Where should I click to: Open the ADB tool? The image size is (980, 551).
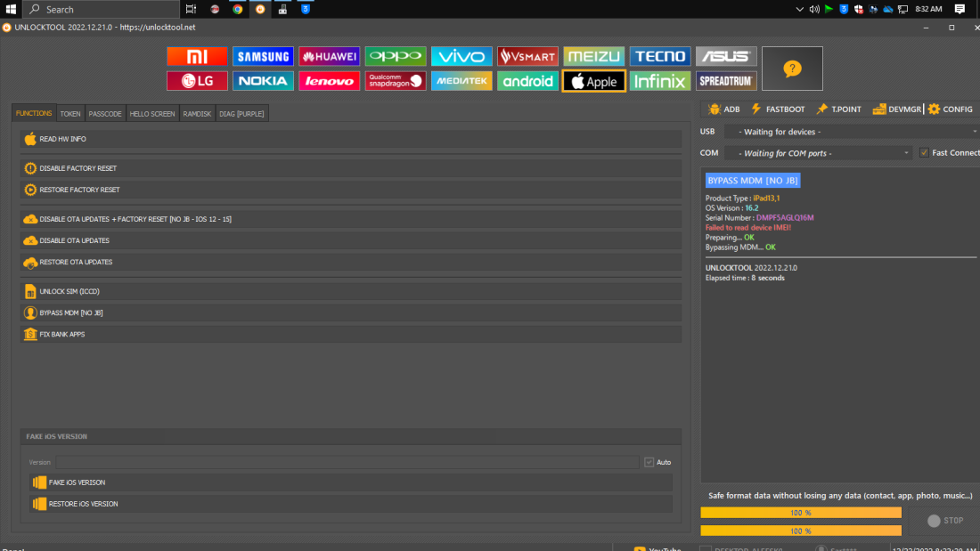(723, 109)
